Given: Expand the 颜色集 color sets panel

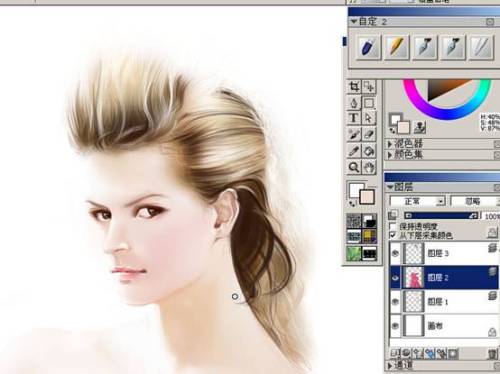Looking at the screenshot, I should tap(389, 154).
